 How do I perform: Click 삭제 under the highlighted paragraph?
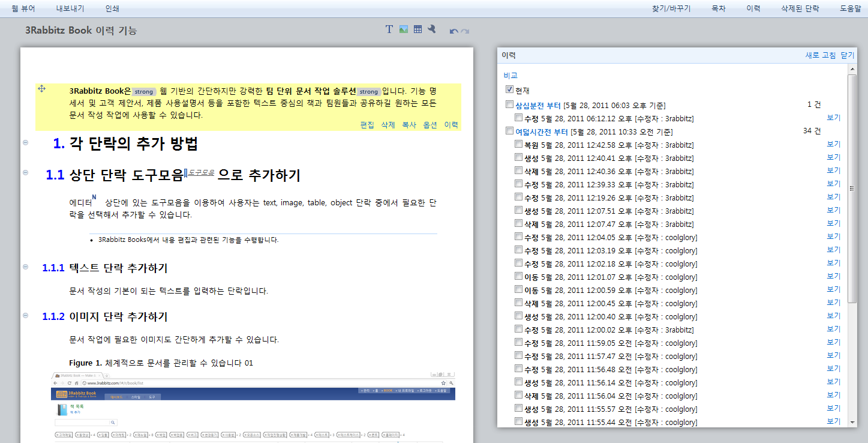(388, 125)
